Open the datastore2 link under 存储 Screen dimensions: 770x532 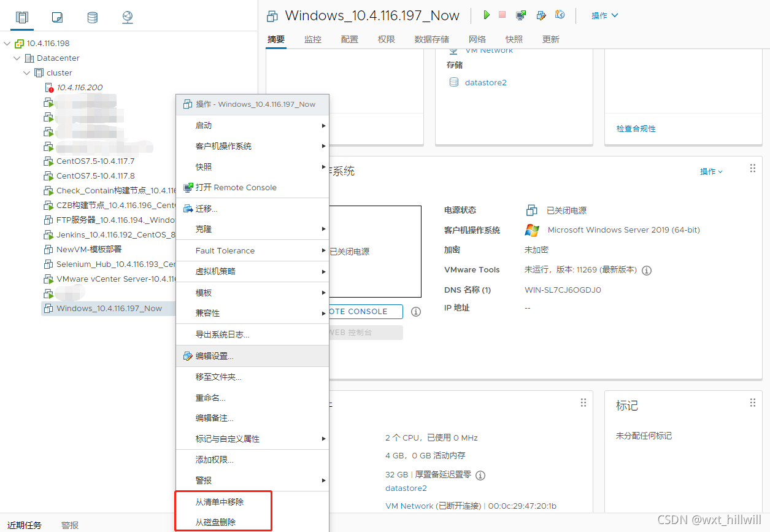click(x=486, y=82)
